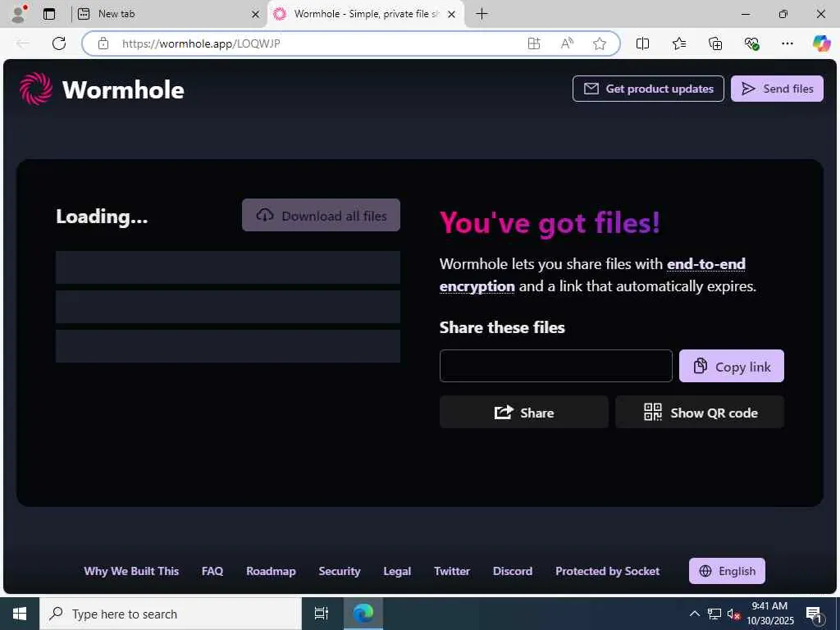
Task: Click Download all files button
Action: point(321,216)
